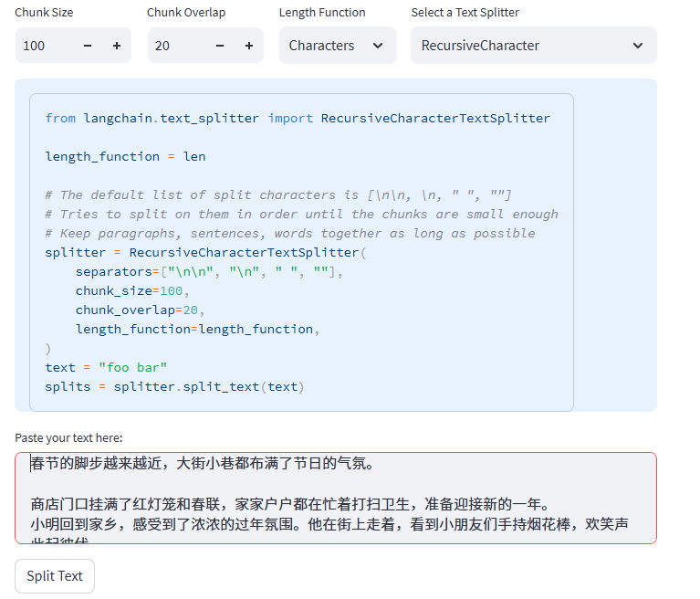This screenshot has height=599, width=700.
Task: Click the separators list code line
Action: tap(209, 272)
